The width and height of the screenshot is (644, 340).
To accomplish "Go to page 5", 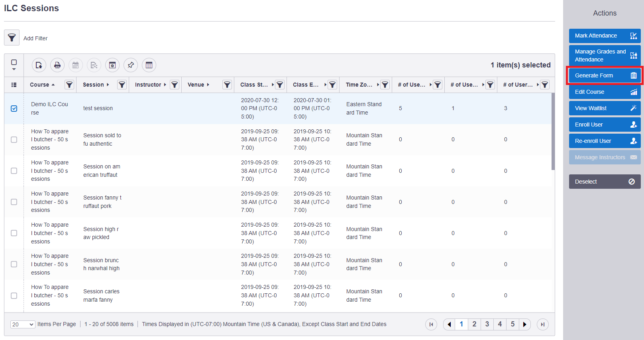I will click(x=512, y=324).
